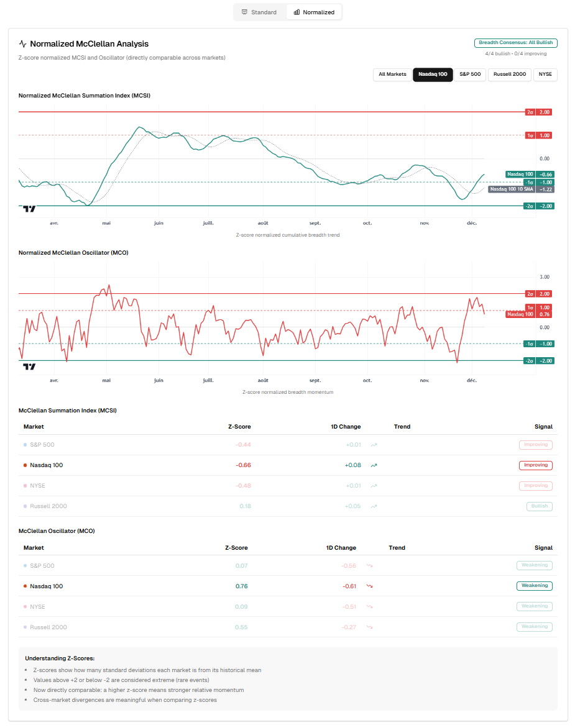Switch to the Standard view tab
This screenshot has height=728, width=575.
[259, 12]
